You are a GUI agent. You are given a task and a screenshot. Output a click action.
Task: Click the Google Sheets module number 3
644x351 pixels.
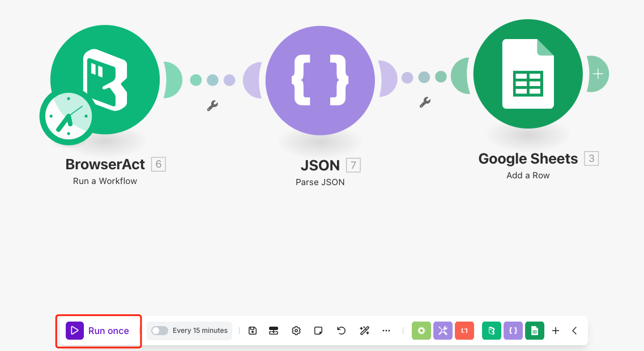(x=591, y=159)
